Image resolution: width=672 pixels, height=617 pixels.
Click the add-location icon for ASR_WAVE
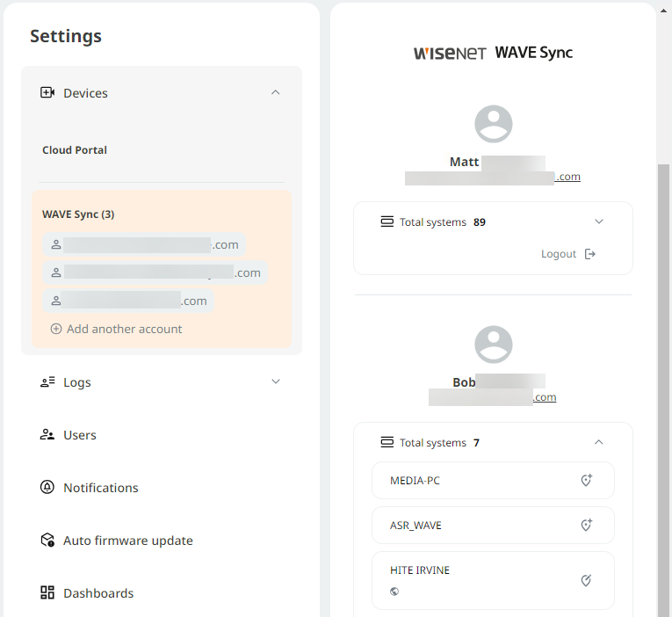[586, 525]
